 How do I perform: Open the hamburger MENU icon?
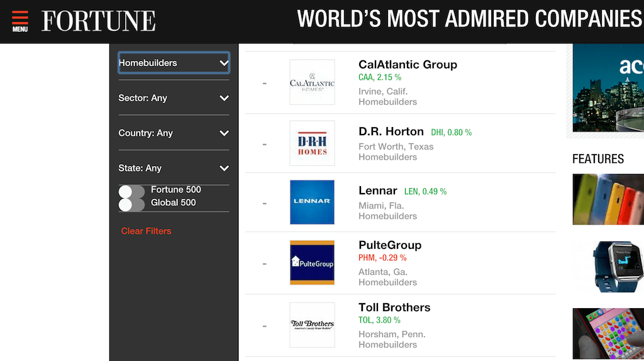coord(20,21)
